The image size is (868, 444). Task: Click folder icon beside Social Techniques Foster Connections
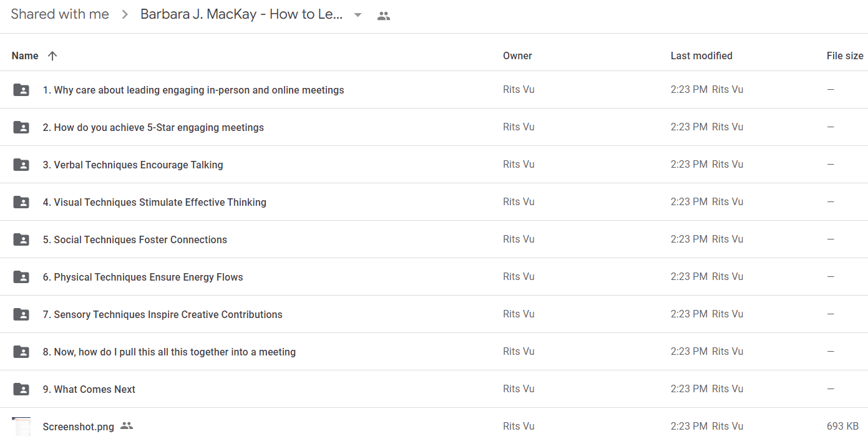pyautogui.click(x=21, y=239)
